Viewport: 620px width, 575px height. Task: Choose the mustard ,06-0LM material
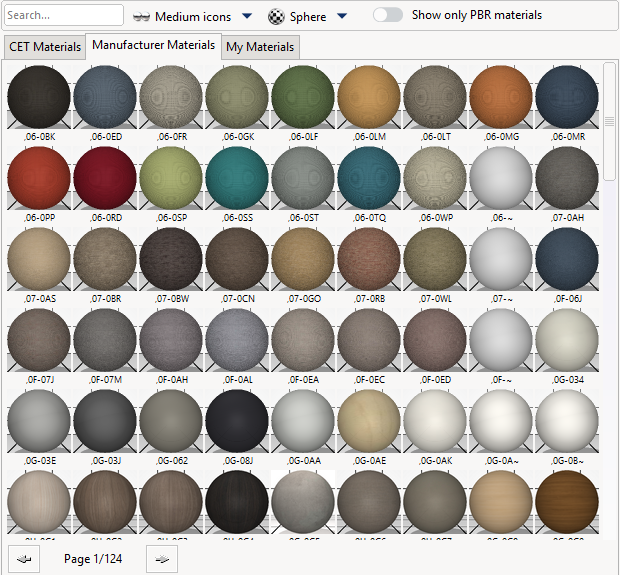pyautogui.click(x=369, y=97)
